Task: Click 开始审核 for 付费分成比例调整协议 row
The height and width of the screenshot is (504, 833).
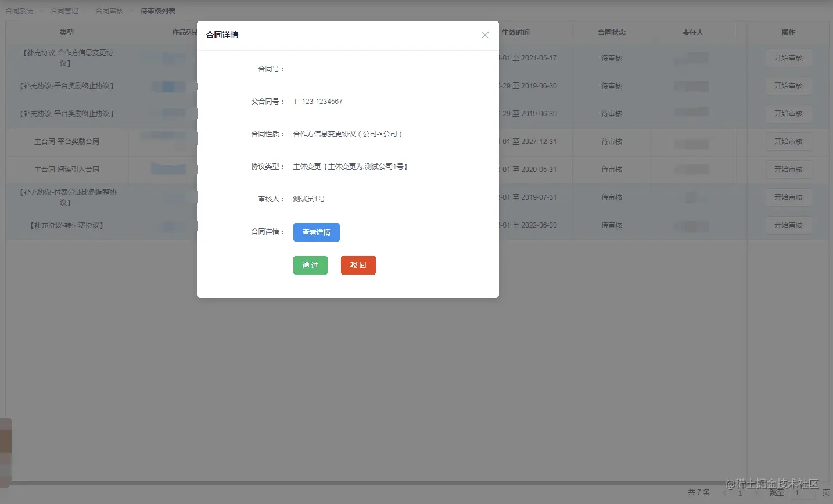Action: [788, 197]
